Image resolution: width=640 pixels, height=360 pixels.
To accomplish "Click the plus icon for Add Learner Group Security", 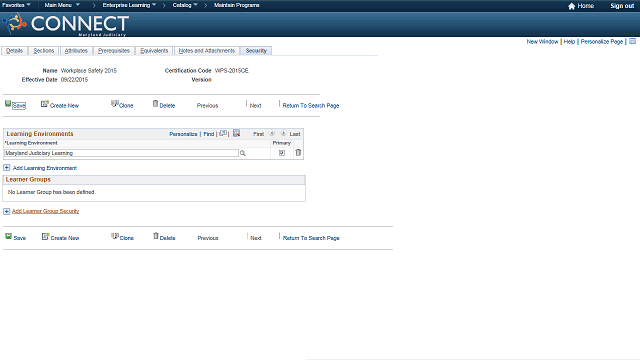I will tap(7, 211).
